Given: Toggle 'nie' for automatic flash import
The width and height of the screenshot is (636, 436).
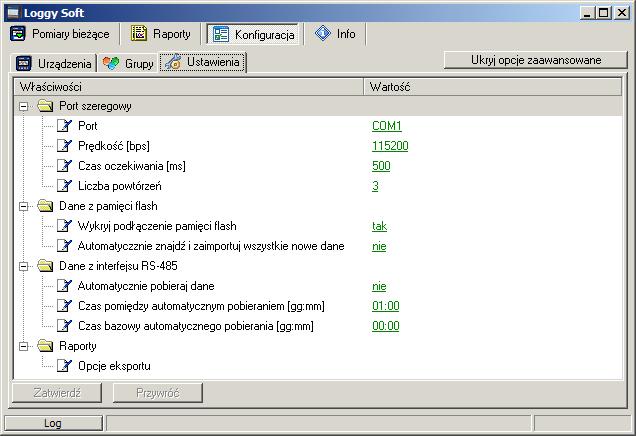Looking at the screenshot, I should [379, 246].
